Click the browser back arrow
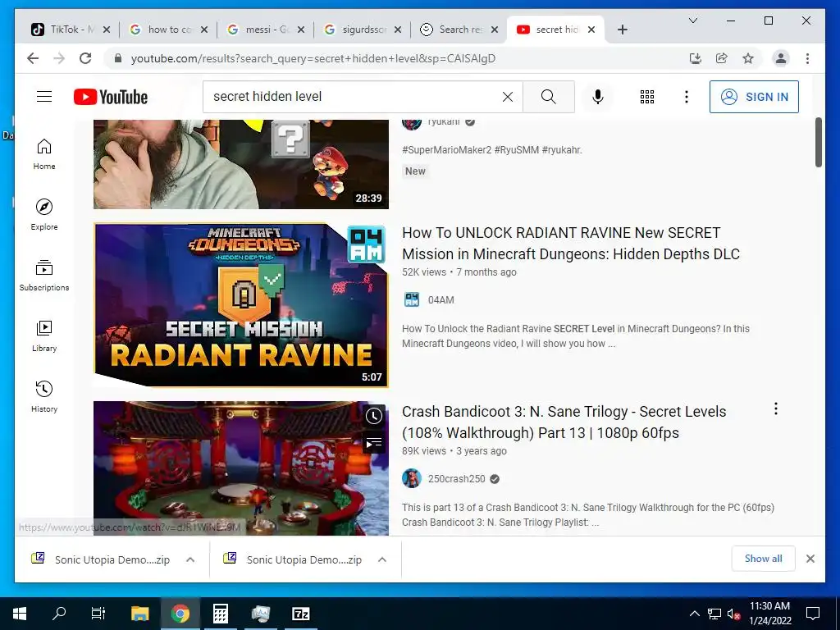This screenshot has height=630, width=840. [x=33, y=58]
